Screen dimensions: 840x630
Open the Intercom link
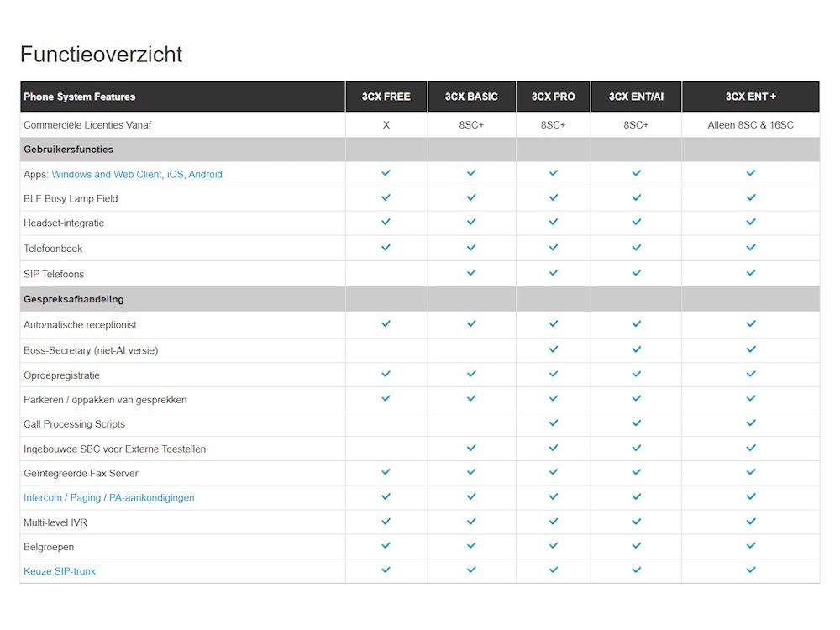pos(43,497)
